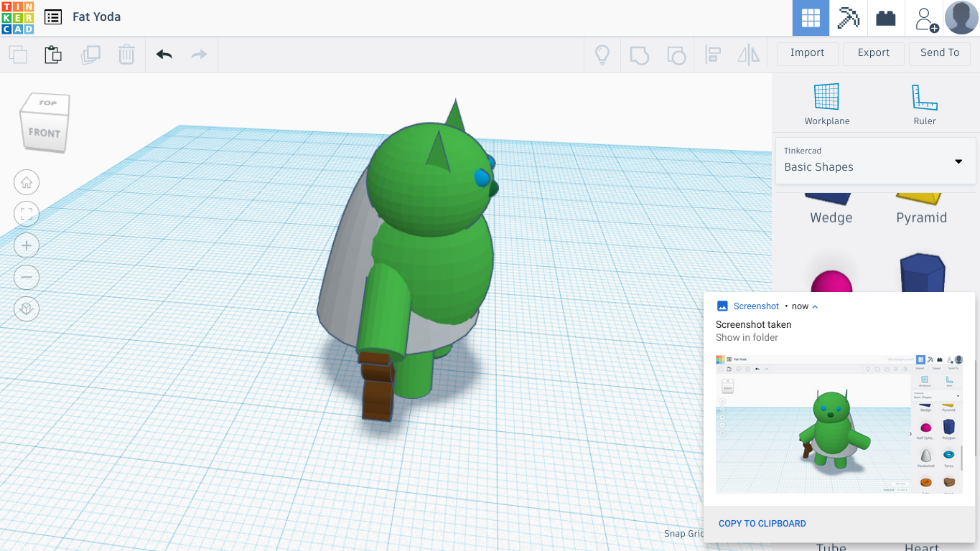Screen dimensions: 980x551
Task: Open the screenshot thumbnail preview in notification
Action: point(839,423)
